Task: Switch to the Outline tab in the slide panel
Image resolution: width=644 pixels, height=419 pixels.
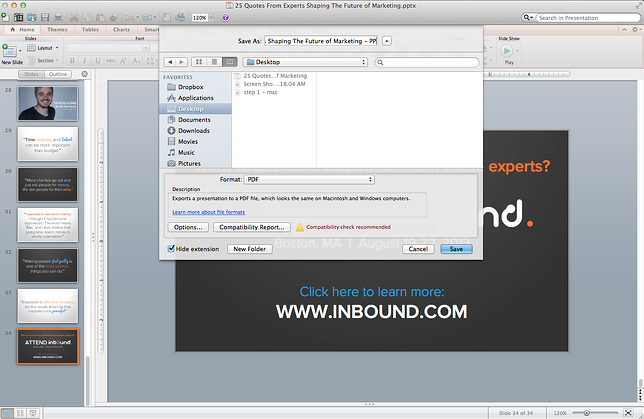Action: [59, 74]
